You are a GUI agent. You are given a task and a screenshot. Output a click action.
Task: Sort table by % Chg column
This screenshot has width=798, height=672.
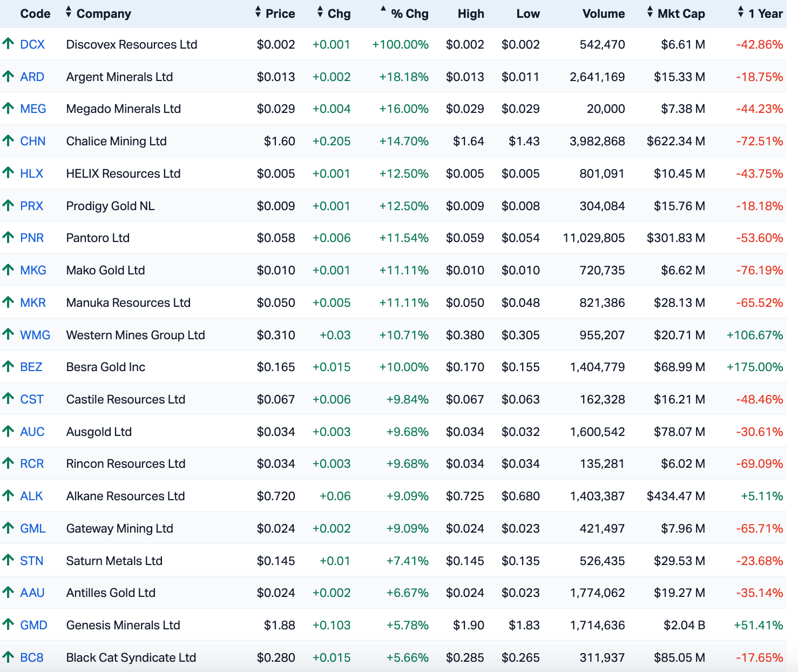coord(404,14)
